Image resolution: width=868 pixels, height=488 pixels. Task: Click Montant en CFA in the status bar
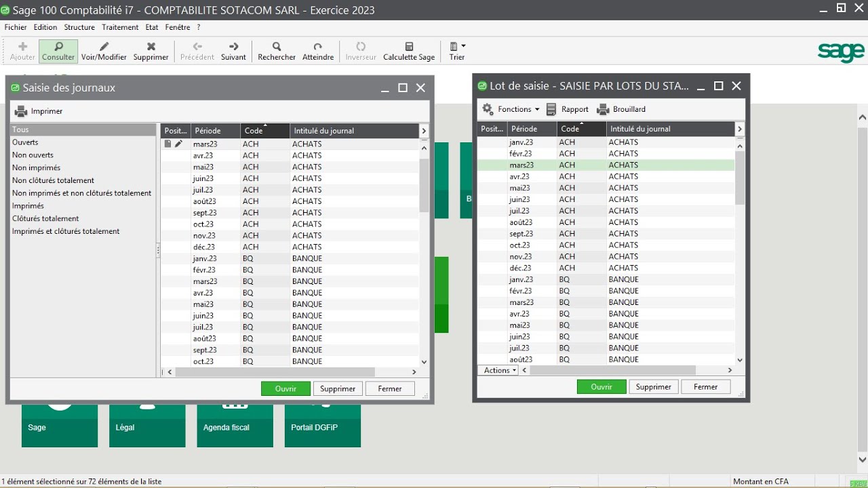pyautogui.click(x=761, y=481)
